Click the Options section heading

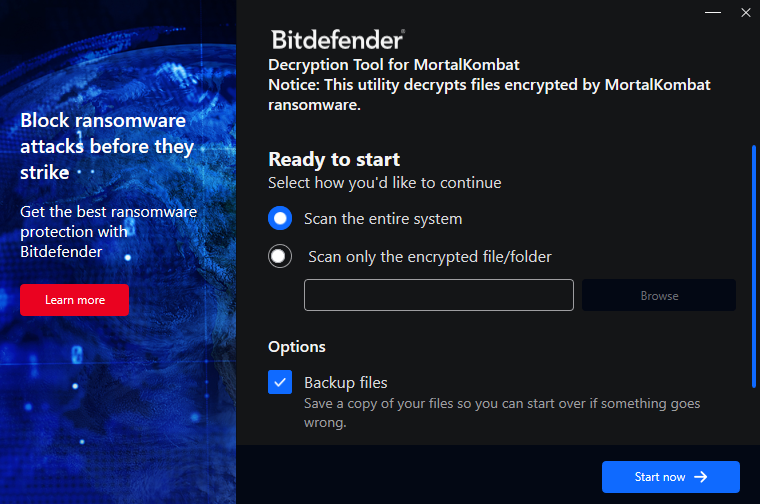297,347
